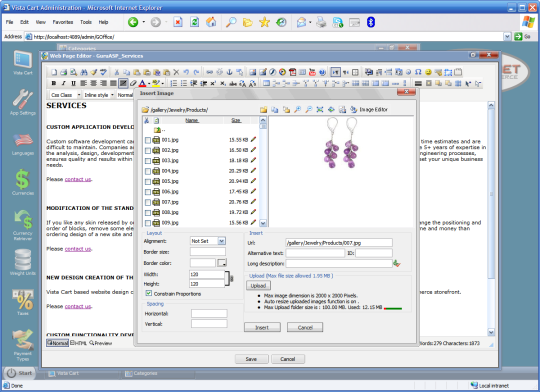Click the pencil edit icon for 001.jpg
The image size is (540, 392).
[253, 140]
